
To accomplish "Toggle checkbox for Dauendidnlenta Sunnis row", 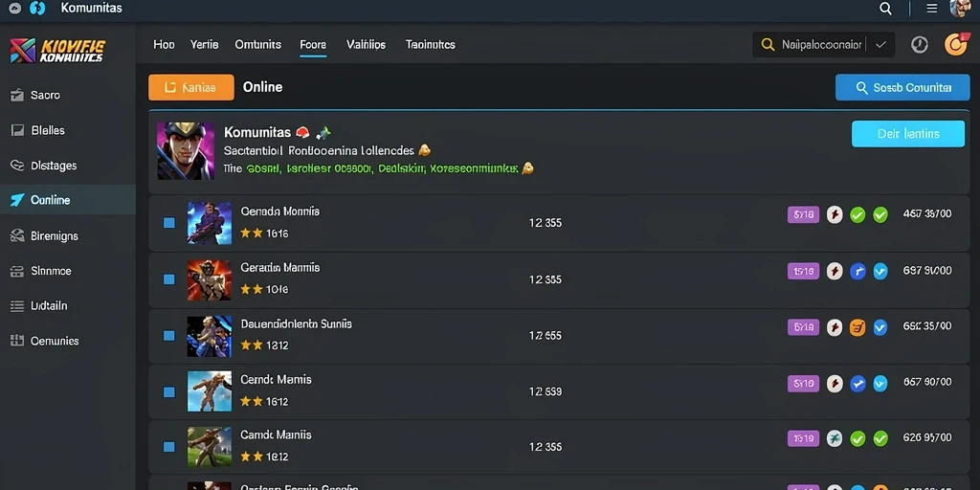I will point(168,336).
